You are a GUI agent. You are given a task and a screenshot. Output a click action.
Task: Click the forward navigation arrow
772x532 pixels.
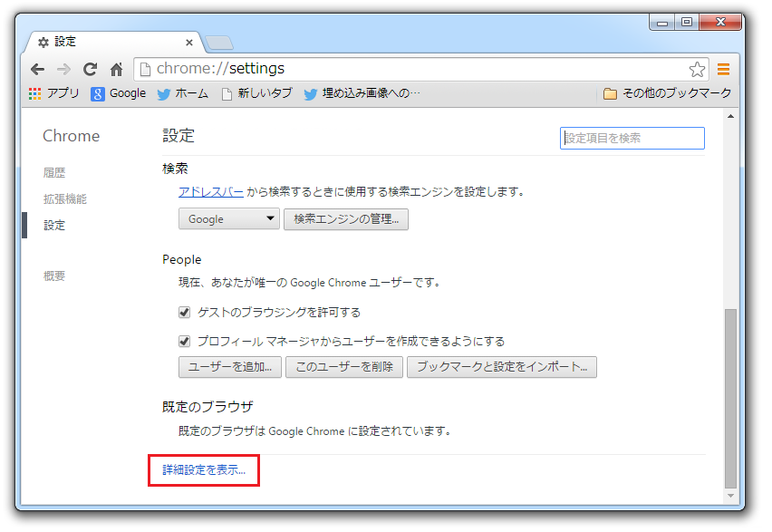(x=63, y=69)
